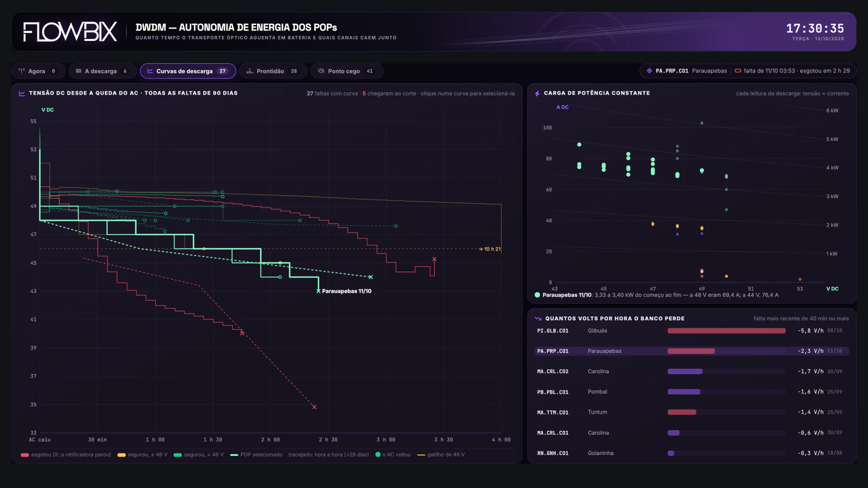This screenshot has width=868, height=488.
Task: Select the MA.CRL.C02 Carolina row
Action: [691, 372]
